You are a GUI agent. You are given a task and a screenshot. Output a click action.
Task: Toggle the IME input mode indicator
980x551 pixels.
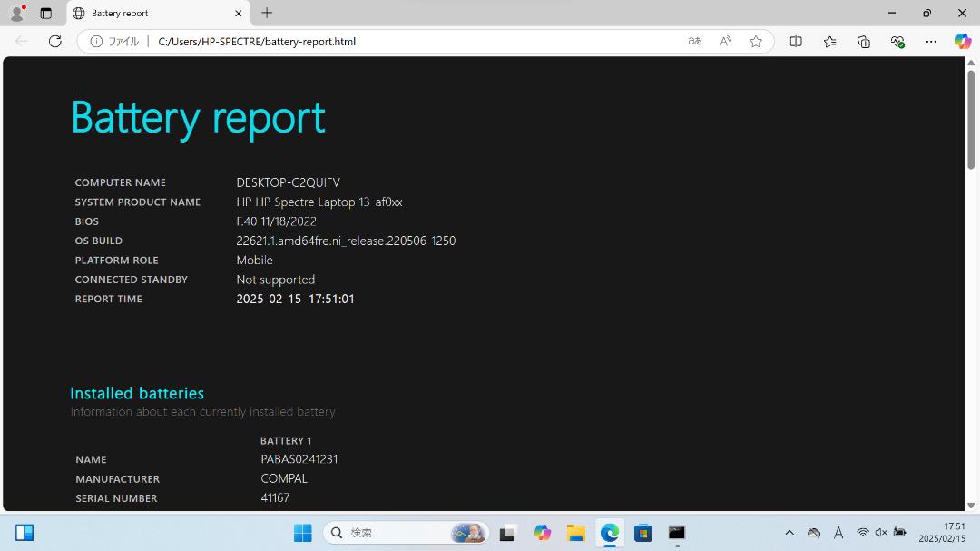[x=838, y=533]
